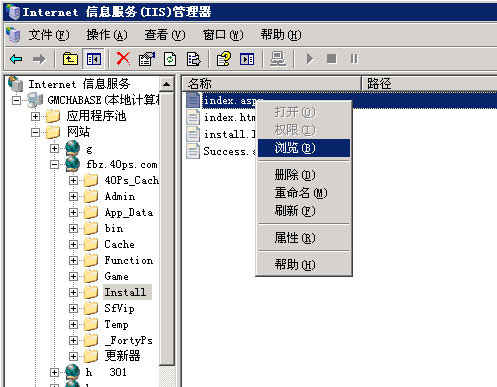497x387 pixels.
Task: Choose 帮助(H) in context menu
Action: (304, 265)
